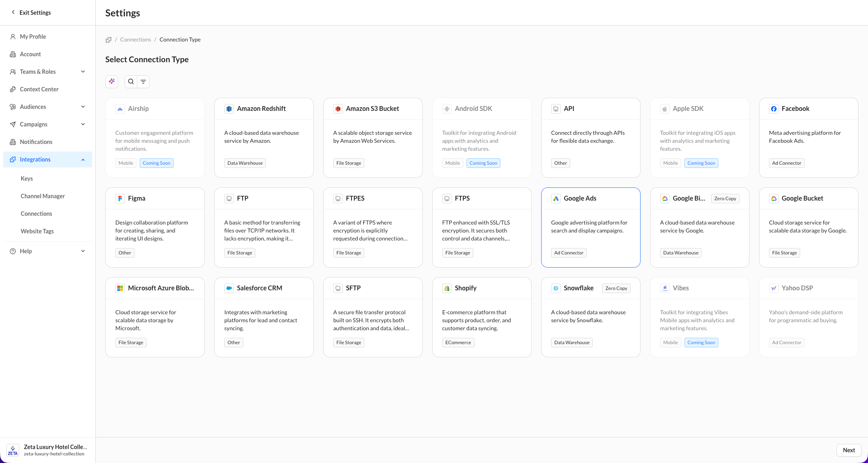
Task: Click the Android SDK logo icon
Action: click(x=447, y=109)
